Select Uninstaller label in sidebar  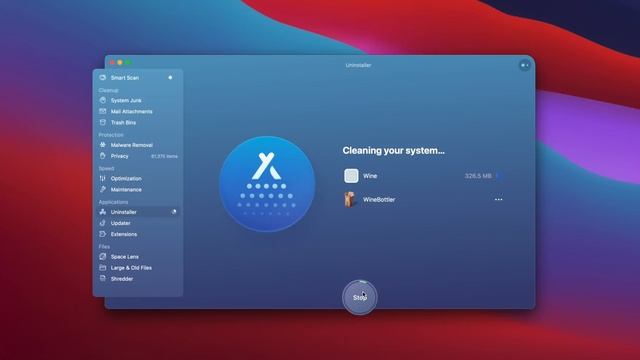click(124, 212)
